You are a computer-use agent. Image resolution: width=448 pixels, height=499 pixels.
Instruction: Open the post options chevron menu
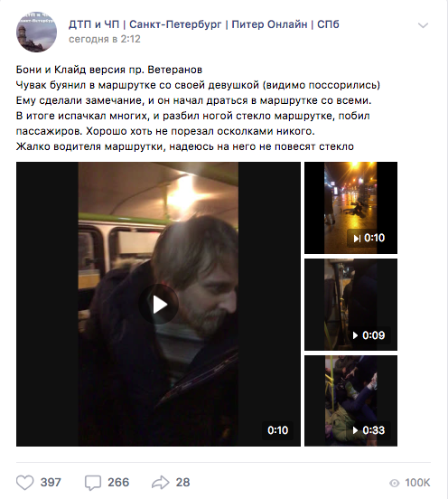423,25
